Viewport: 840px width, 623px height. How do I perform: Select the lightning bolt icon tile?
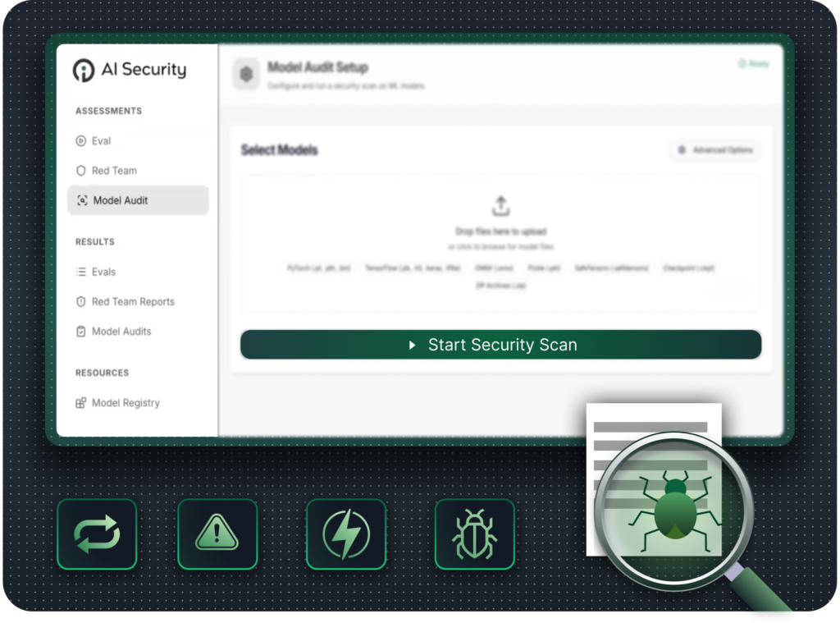pyautogui.click(x=345, y=534)
